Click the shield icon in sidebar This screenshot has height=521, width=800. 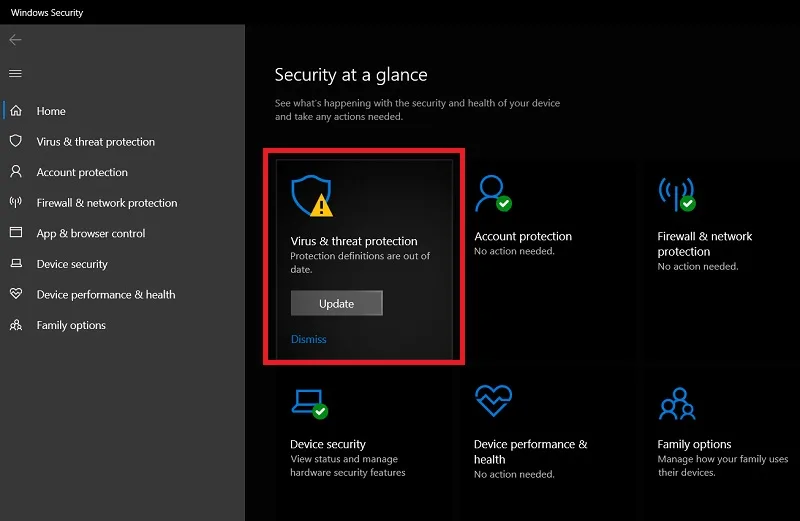coord(16,141)
